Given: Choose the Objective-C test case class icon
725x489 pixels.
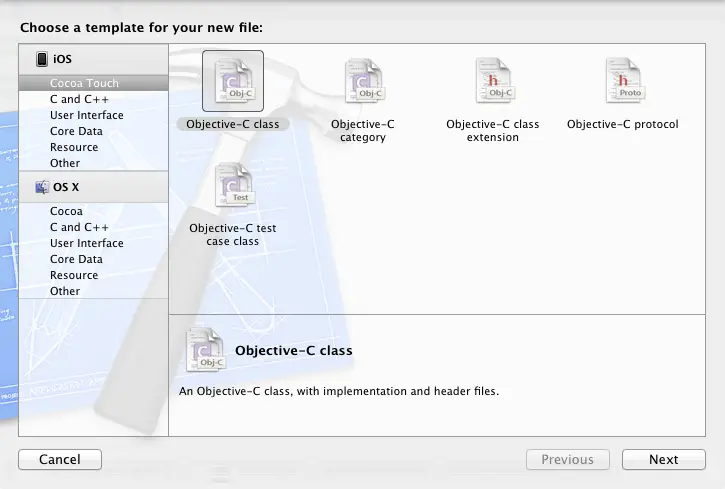Looking at the screenshot, I should click(232, 186).
